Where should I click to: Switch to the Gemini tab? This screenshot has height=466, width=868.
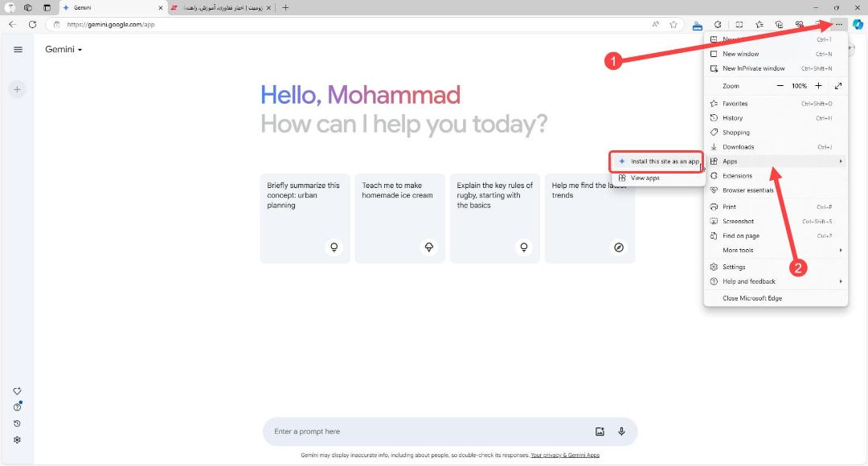(x=113, y=8)
